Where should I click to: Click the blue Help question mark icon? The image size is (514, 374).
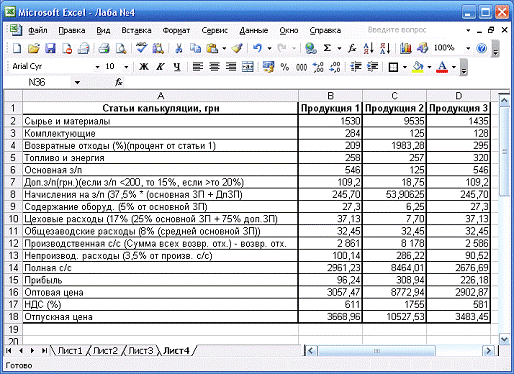(x=482, y=48)
